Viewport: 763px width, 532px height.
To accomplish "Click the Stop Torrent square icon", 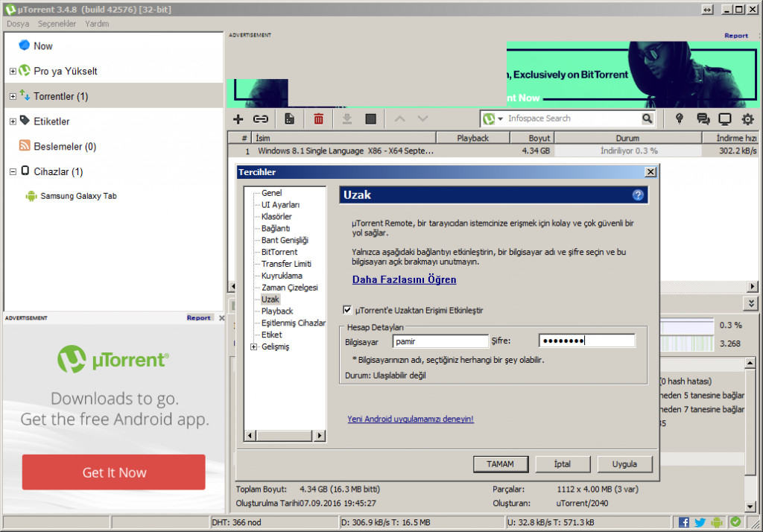I will 371,118.
